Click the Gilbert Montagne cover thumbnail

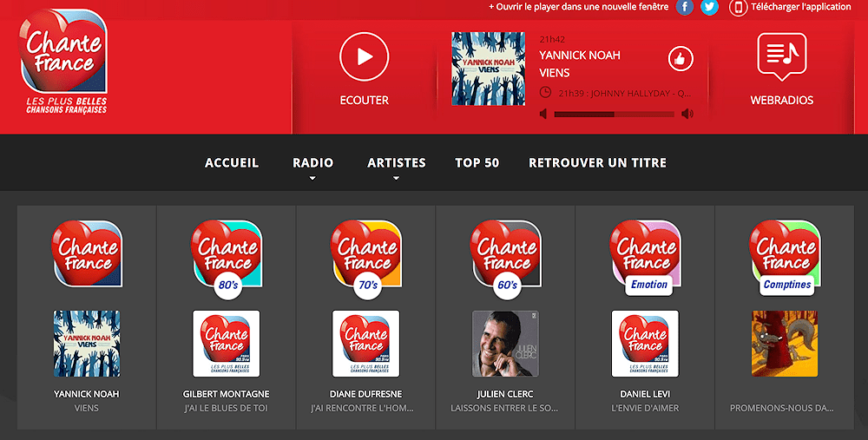pos(227,344)
